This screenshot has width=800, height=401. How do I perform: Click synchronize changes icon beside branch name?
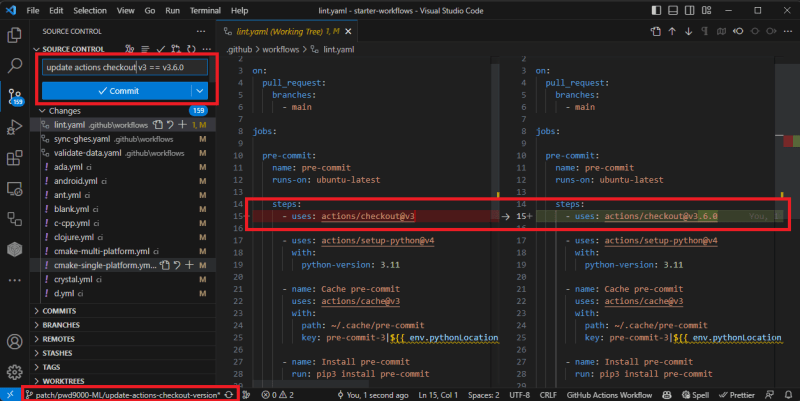coord(229,395)
